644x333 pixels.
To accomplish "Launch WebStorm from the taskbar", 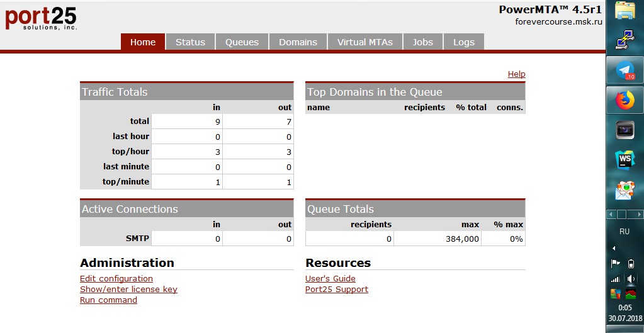I will click(x=624, y=160).
